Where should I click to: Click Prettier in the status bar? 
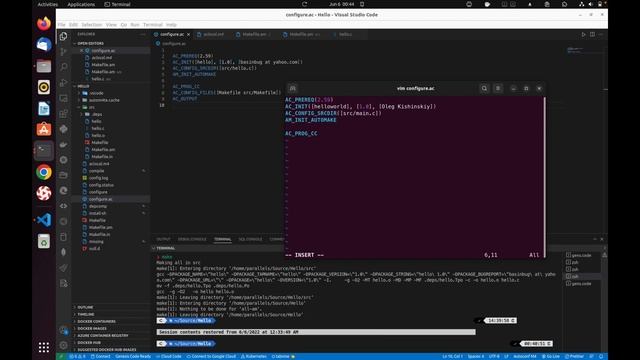click(574, 356)
